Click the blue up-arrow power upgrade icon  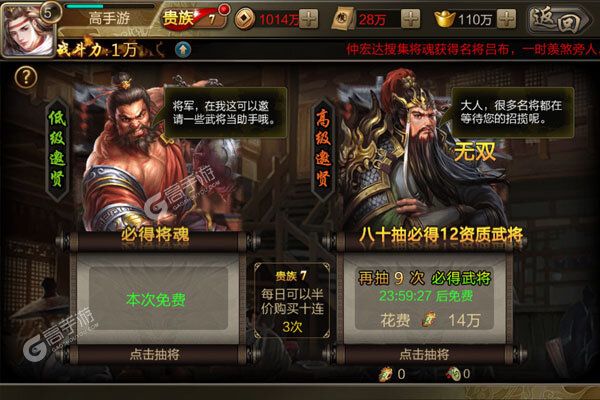[x=183, y=50]
